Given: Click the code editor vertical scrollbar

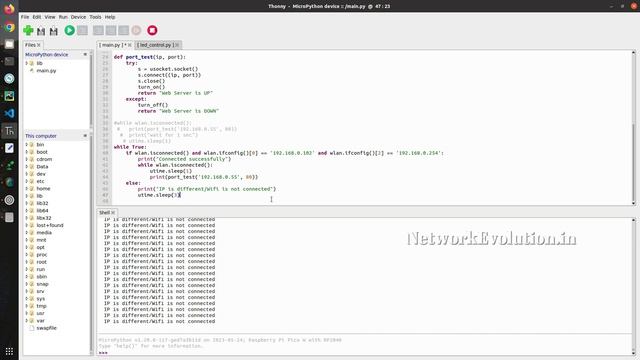Looking at the screenshot, I should click(633, 127).
